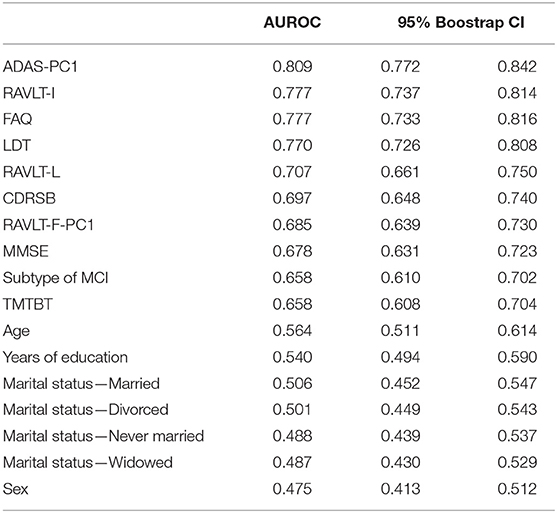The width and height of the screenshot is (557, 513).
Task: Click the TMTBT row label
Action: pos(28,304)
